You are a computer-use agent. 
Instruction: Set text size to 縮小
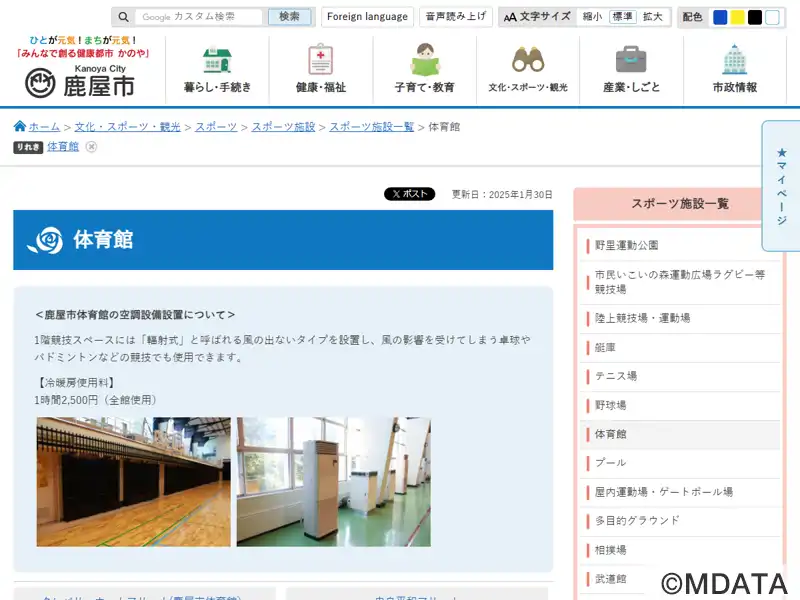(592, 17)
